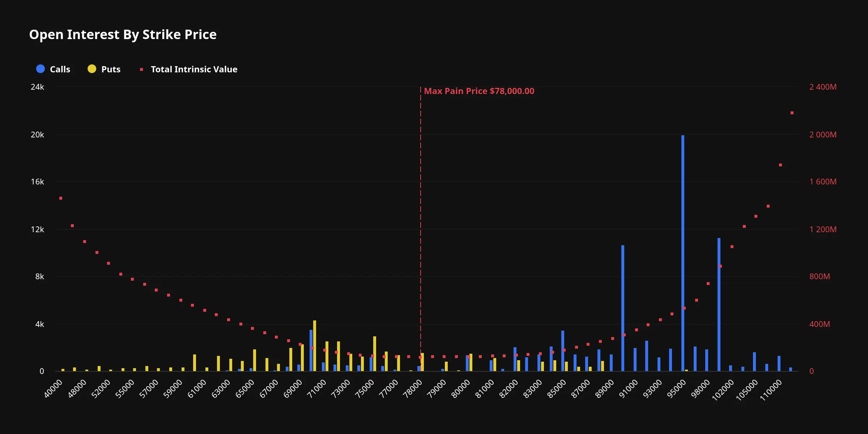
Task: Click the 2 400M right axis label
Action: pyautogui.click(x=823, y=87)
